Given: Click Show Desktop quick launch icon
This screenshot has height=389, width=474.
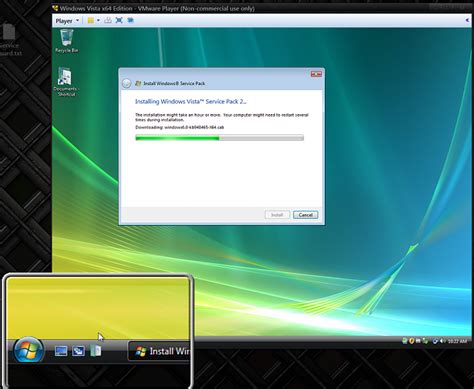Looking at the screenshot, I should [61, 351].
